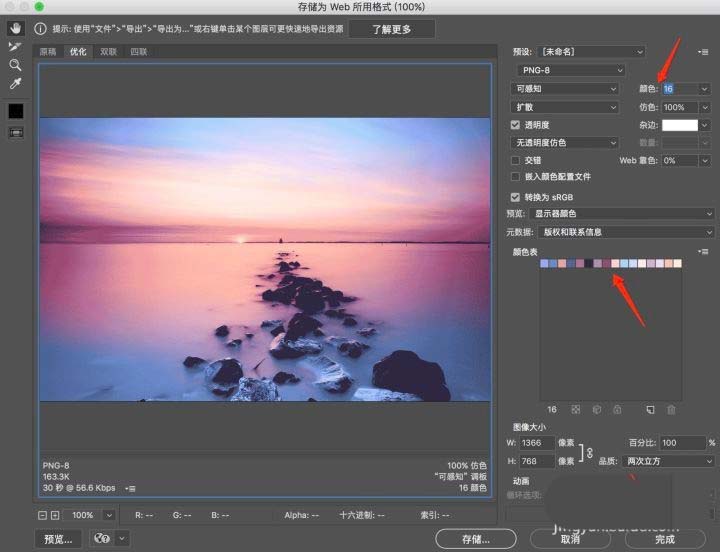720x552 pixels.
Task: Click the zoom out minus icon
Action: 42,515
